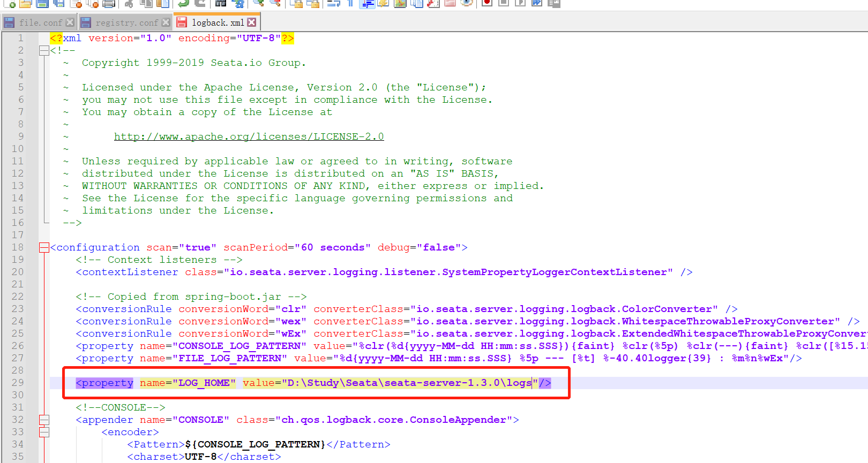
Task: Click the Save All toolbar icon
Action: (59, 3)
